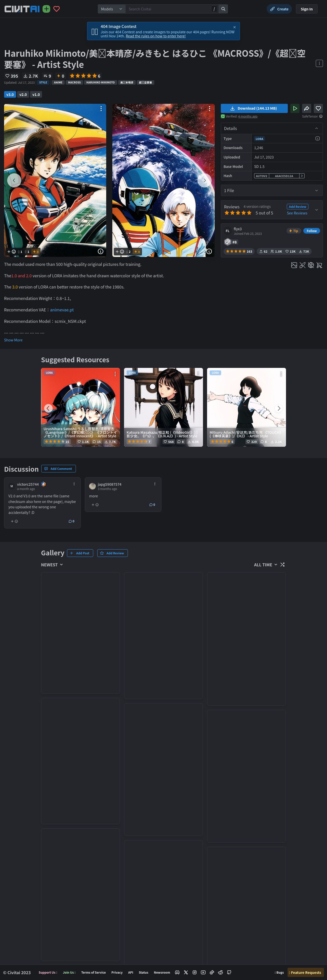The image size is (327, 980).
Task: Open the three-dot menu on victorc25744's comment
Action: click(74, 484)
